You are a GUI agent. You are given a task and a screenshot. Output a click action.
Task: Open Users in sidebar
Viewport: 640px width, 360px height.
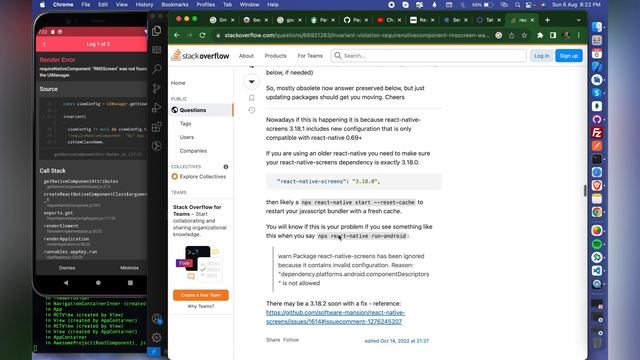point(187,137)
